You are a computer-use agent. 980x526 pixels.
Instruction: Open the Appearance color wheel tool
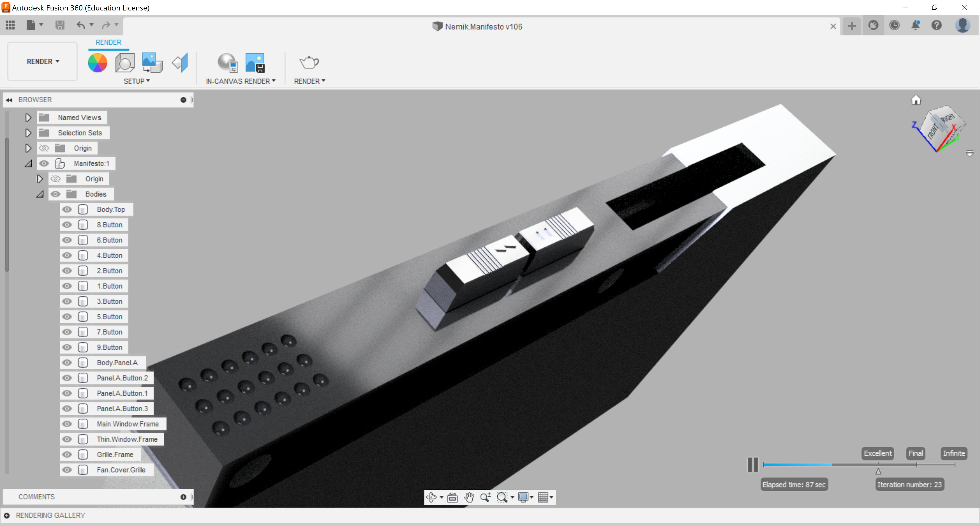coord(97,63)
